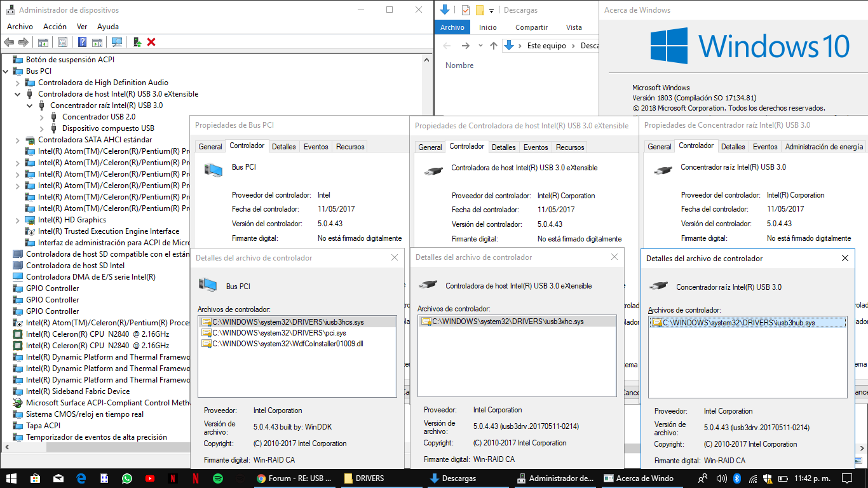Select the Vista ribbon tab in Explorer

point(574,27)
